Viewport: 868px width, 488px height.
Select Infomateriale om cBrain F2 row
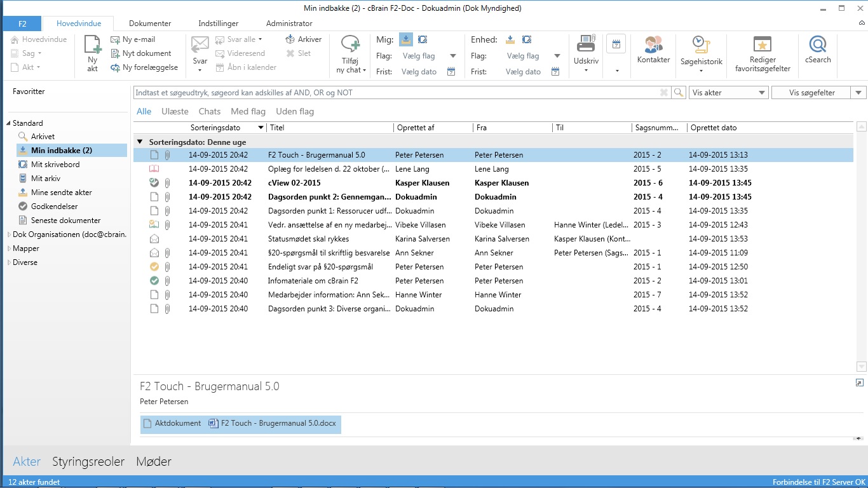(x=493, y=281)
